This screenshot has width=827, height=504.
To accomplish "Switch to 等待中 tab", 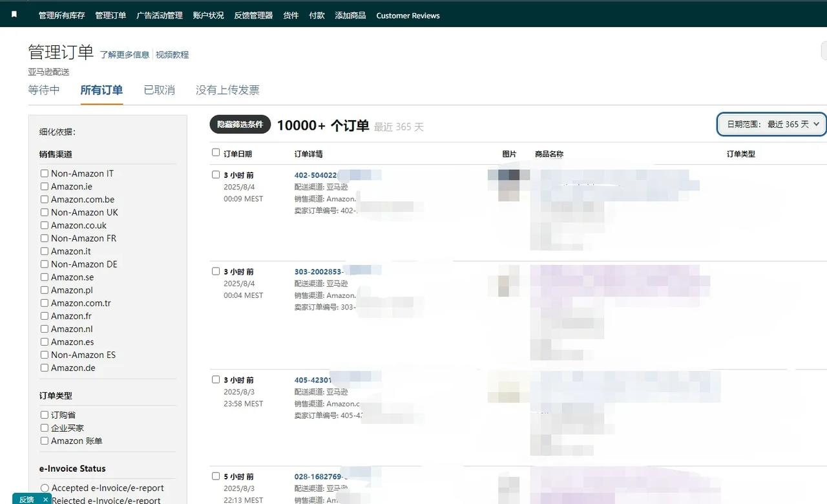I will [x=44, y=90].
